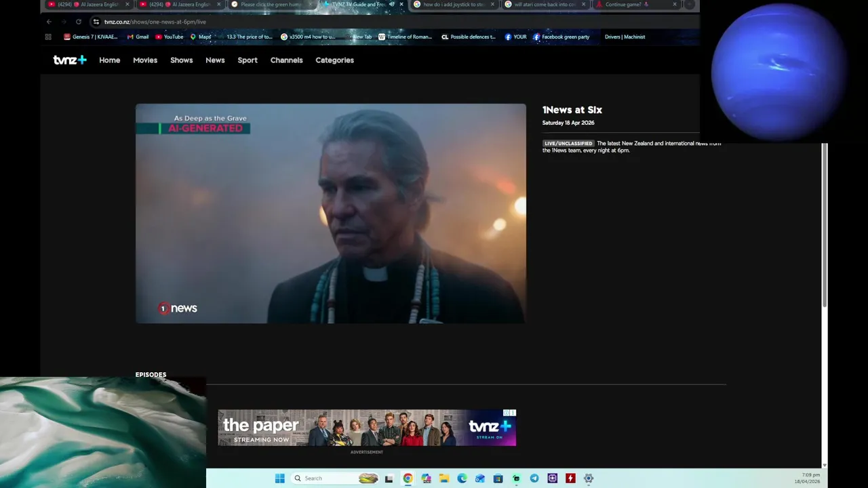868x488 pixels.
Task: Open the Channels menu
Action: point(286,60)
